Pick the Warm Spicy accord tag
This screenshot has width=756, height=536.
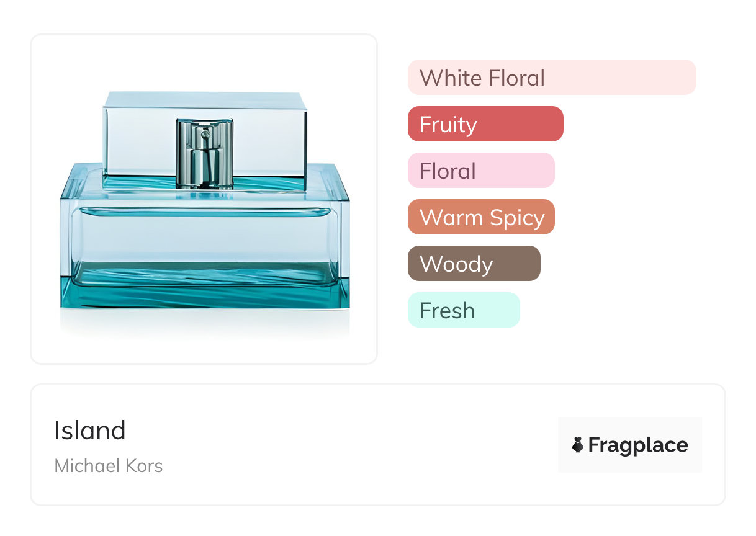(x=480, y=217)
